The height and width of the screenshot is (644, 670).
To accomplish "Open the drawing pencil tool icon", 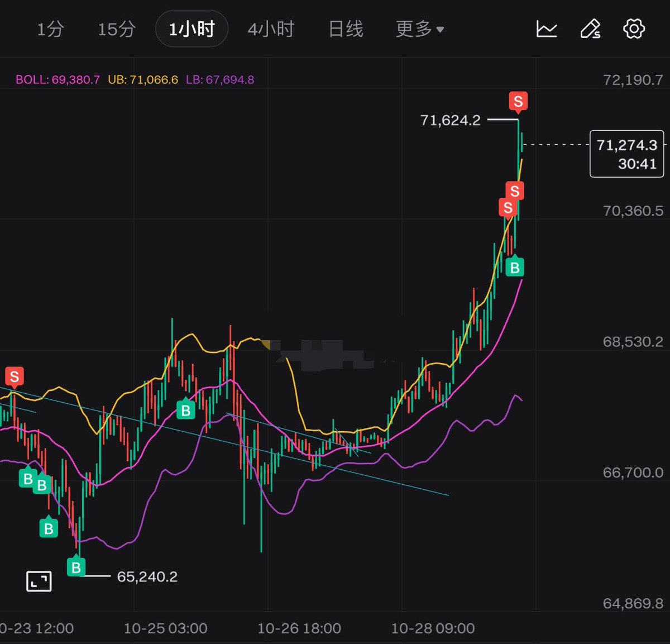I will (x=590, y=29).
